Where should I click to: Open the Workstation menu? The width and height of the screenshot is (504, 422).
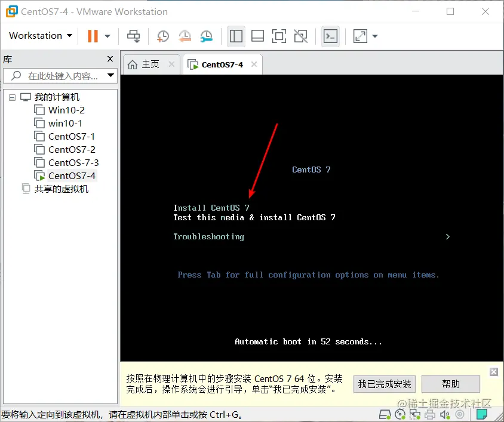(x=41, y=36)
